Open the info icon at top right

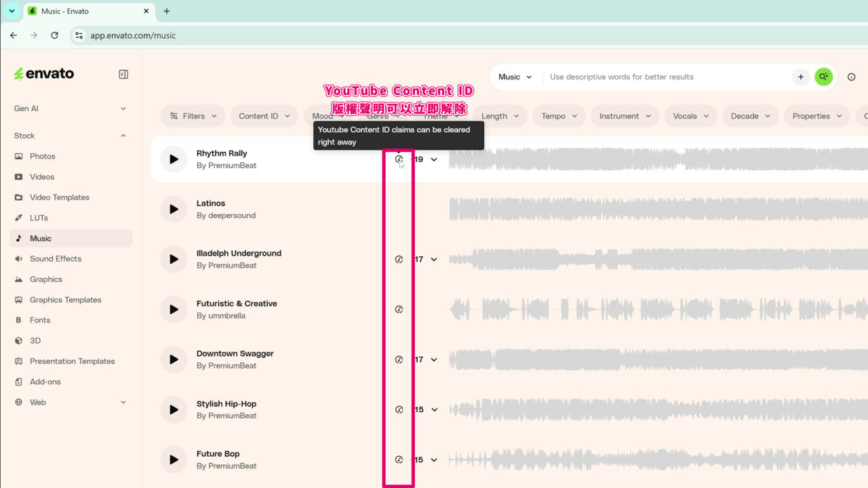point(852,77)
